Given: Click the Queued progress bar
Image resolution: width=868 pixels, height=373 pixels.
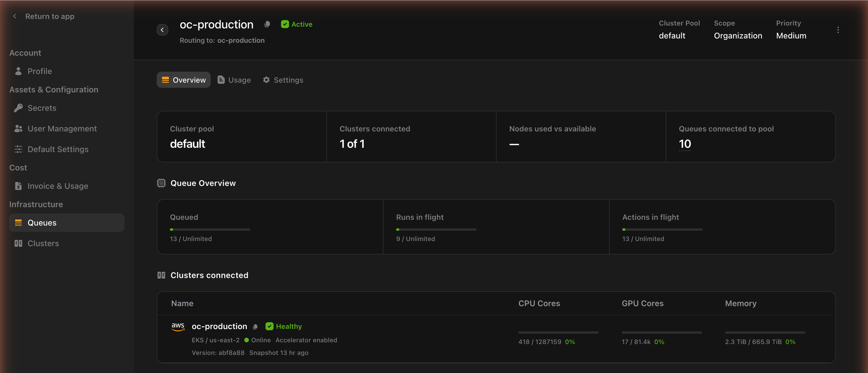Looking at the screenshot, I should coord(210,230).
